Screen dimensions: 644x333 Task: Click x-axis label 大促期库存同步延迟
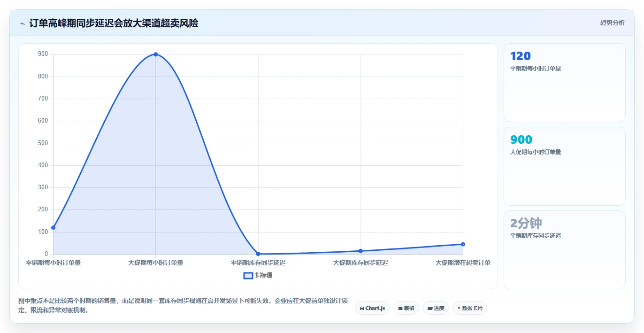tap(360, 263)
